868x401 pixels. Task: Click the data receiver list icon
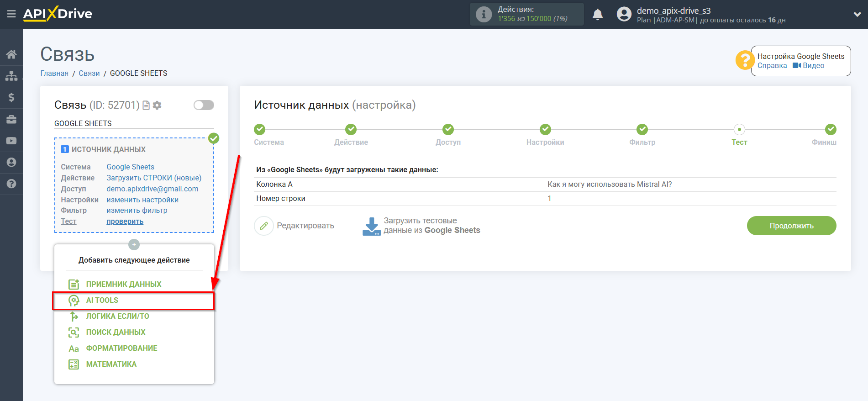coord(74,284)
